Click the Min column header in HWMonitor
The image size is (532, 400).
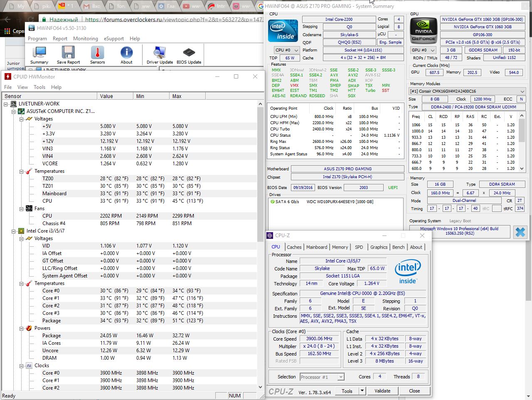coord(152,96)
